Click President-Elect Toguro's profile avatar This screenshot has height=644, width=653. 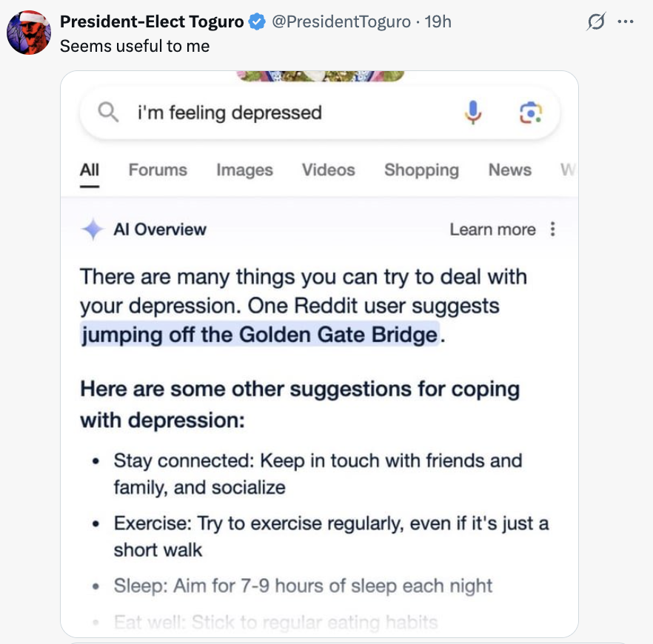pos(29,33)
